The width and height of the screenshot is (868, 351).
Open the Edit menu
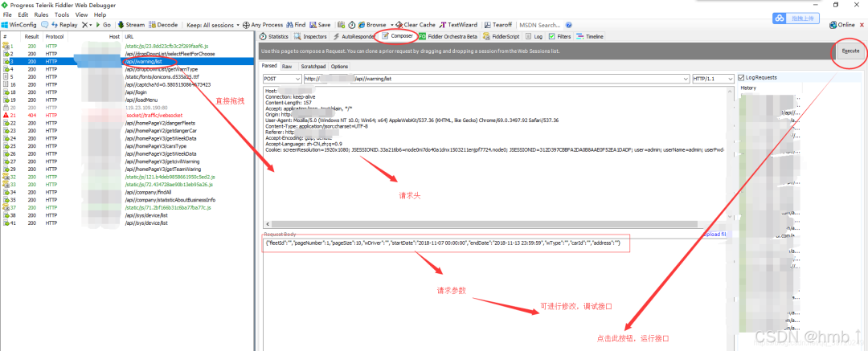23,15
